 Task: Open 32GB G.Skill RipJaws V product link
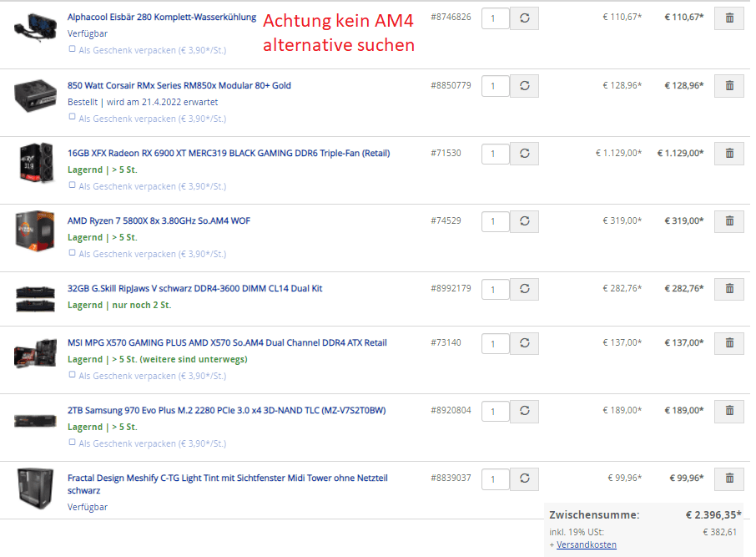click(x=194, y=288)
